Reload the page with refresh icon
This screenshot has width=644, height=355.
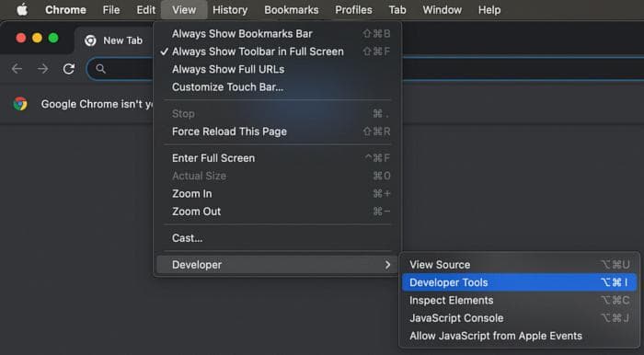click(69, 69)
